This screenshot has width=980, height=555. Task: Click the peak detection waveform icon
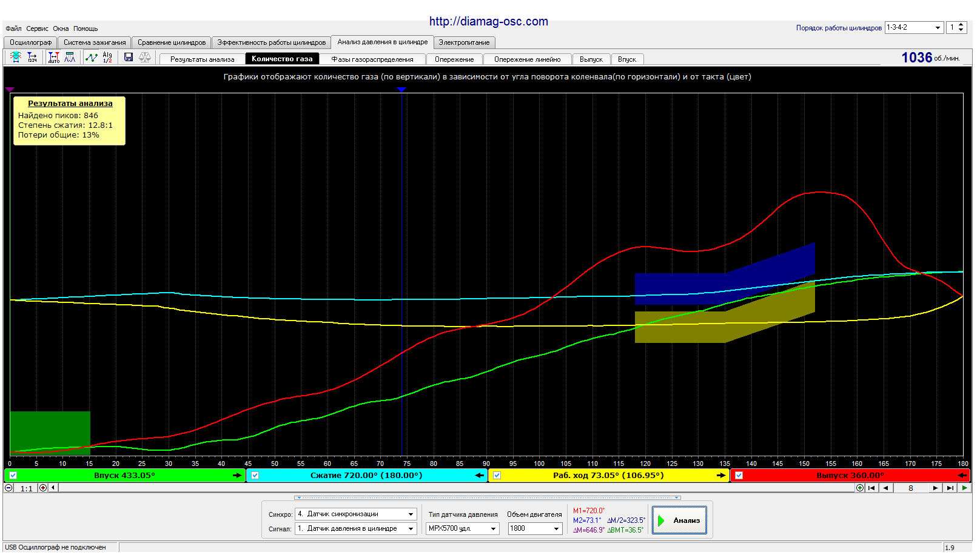point(70,57)
